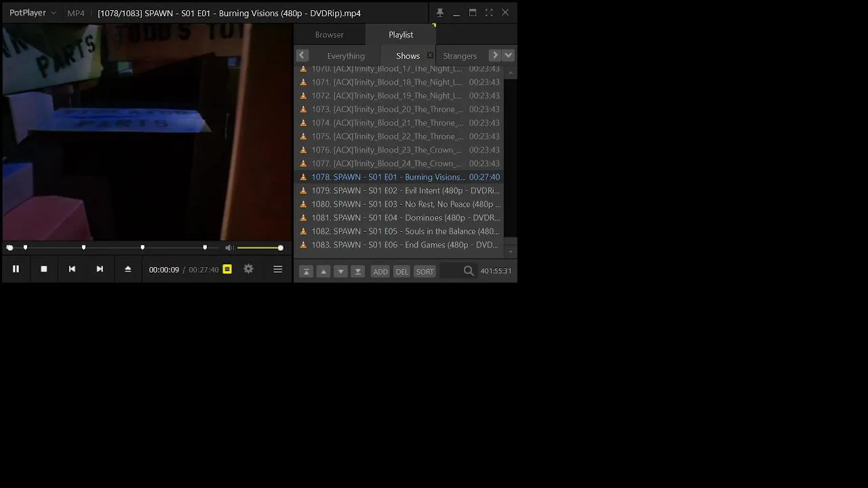Click the playlist search magnifier icon

[x=469, y=271]
